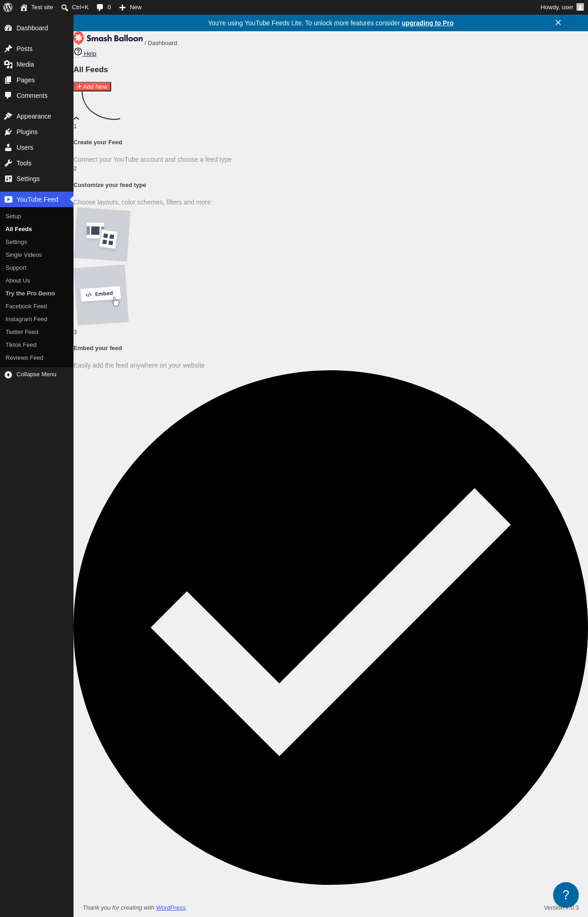Open Test site home link
588x917 pixels.
tap(37, 7)
